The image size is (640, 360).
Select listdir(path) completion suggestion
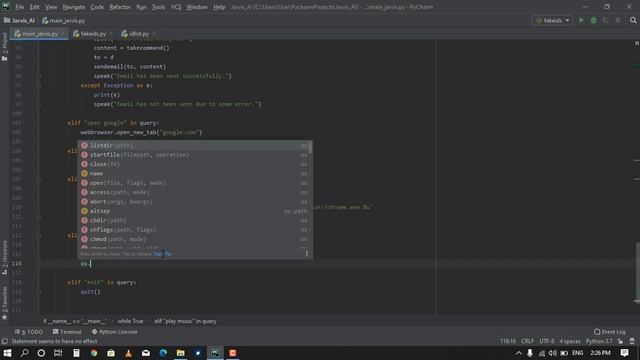point(194,145)
